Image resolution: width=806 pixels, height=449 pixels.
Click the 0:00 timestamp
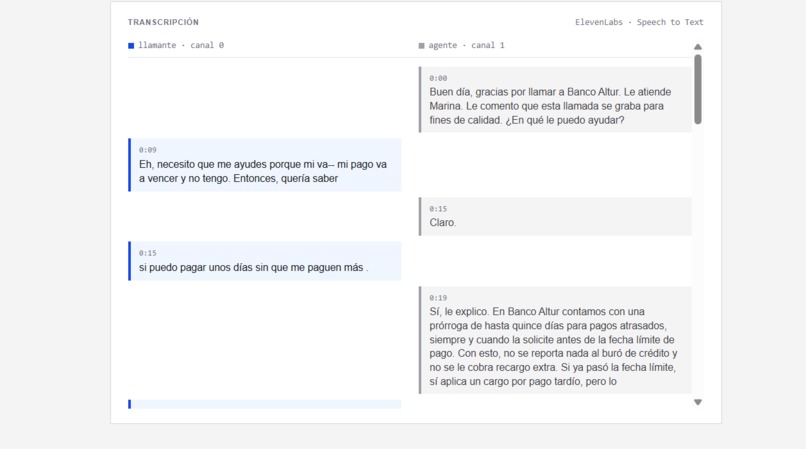tap(438, 78)
